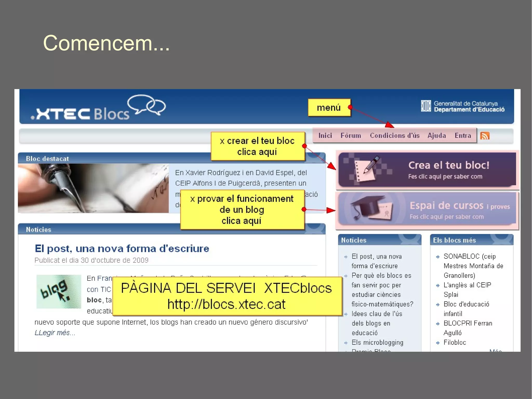Screen dimensions: 532x399
Task: Click the notepad pencil icon in banner
Action: tap(367, 169)
